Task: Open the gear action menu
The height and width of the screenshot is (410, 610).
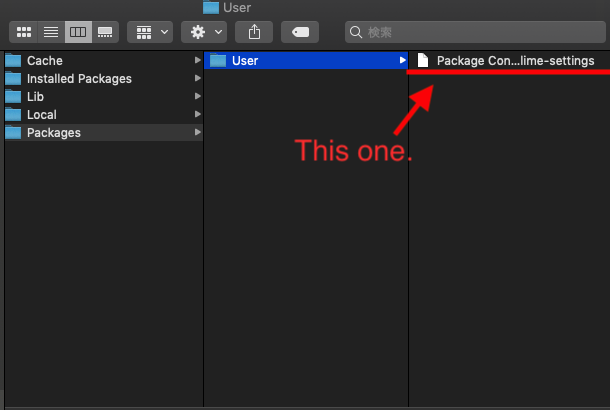Action: tap(204, 32)
